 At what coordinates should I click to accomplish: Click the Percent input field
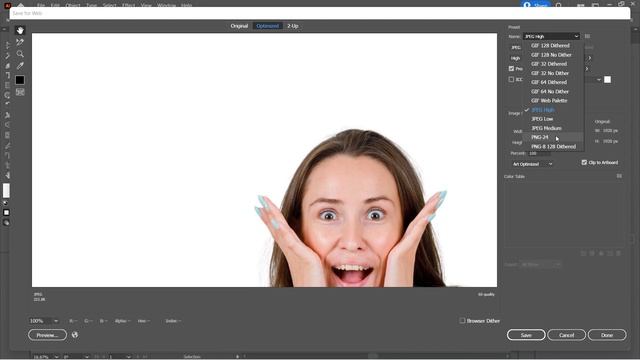click(x=539, y=153)
